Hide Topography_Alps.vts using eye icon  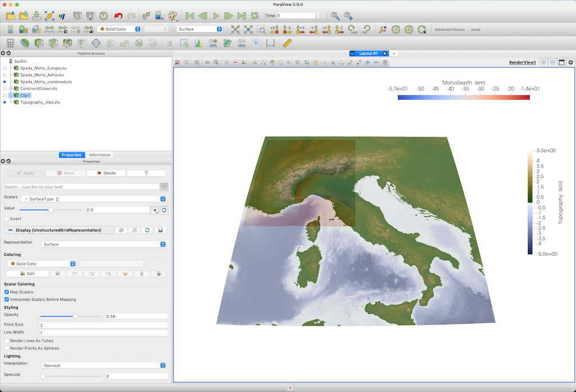(4, 102)
